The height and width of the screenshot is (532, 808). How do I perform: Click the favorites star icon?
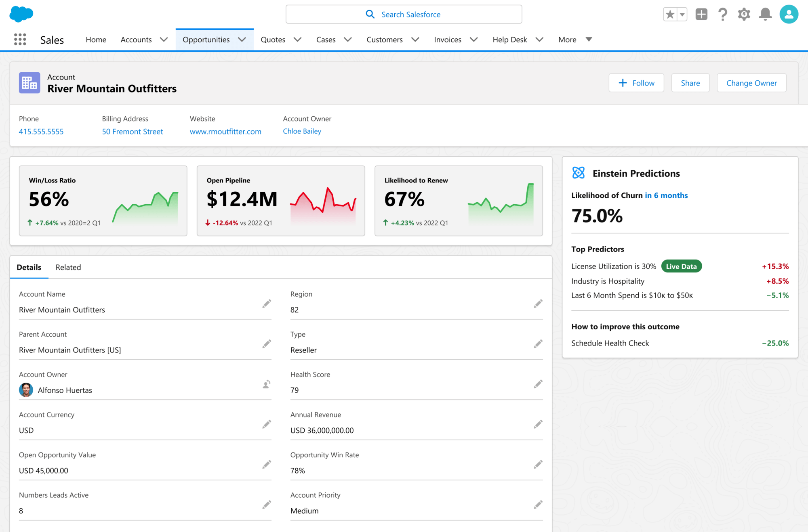[x=670, y=15]
